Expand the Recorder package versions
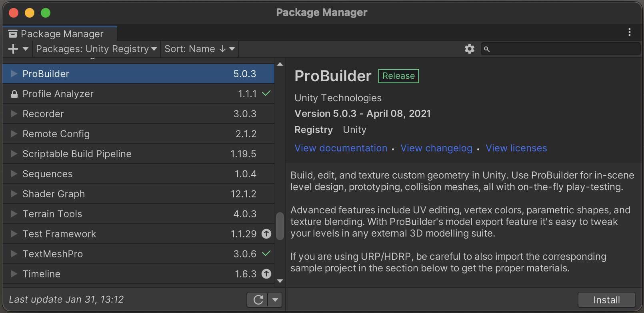Viewport: 644px width, 313px height. [x=14, y=114]
